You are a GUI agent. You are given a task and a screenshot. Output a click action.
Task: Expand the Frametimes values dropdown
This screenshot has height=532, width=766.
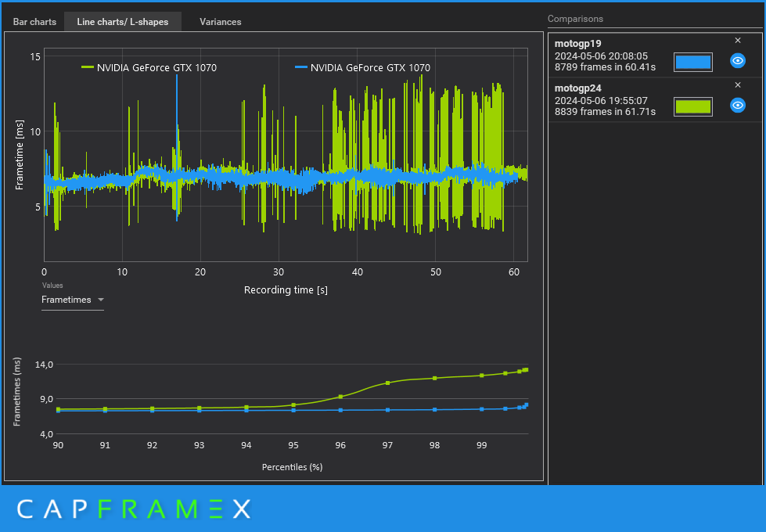[72, 300]
